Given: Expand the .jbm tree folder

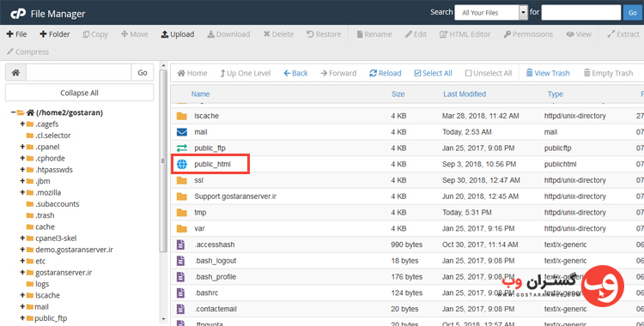Looking at the screenshot, I should [22, 181].
